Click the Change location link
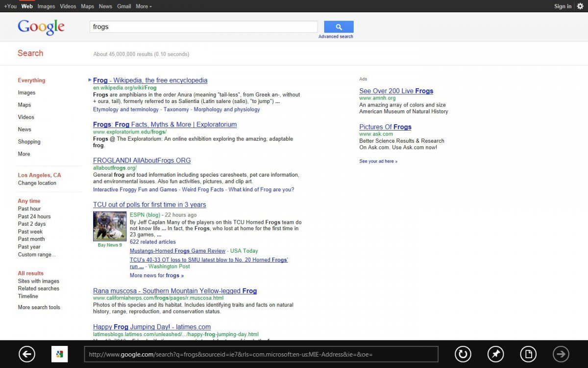 pyautogui.click(x=37, y=183)
